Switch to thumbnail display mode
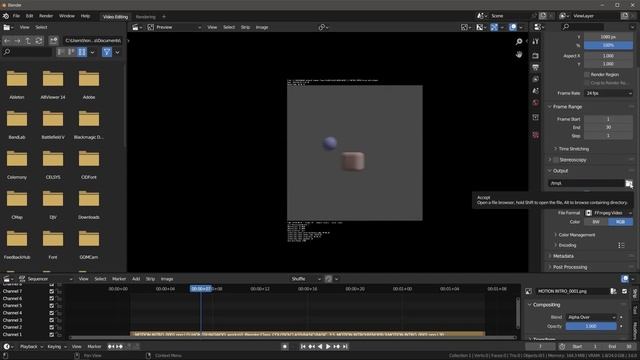The height and width of the screenshot is (360, 640). pos(82,52)
